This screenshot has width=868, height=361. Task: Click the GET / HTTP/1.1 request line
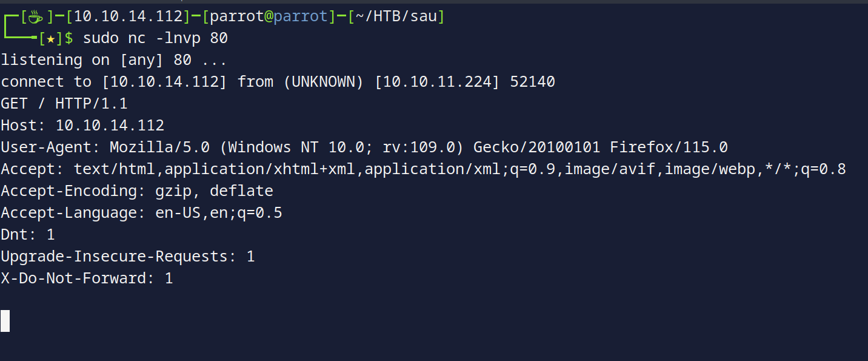pos(64,104)
